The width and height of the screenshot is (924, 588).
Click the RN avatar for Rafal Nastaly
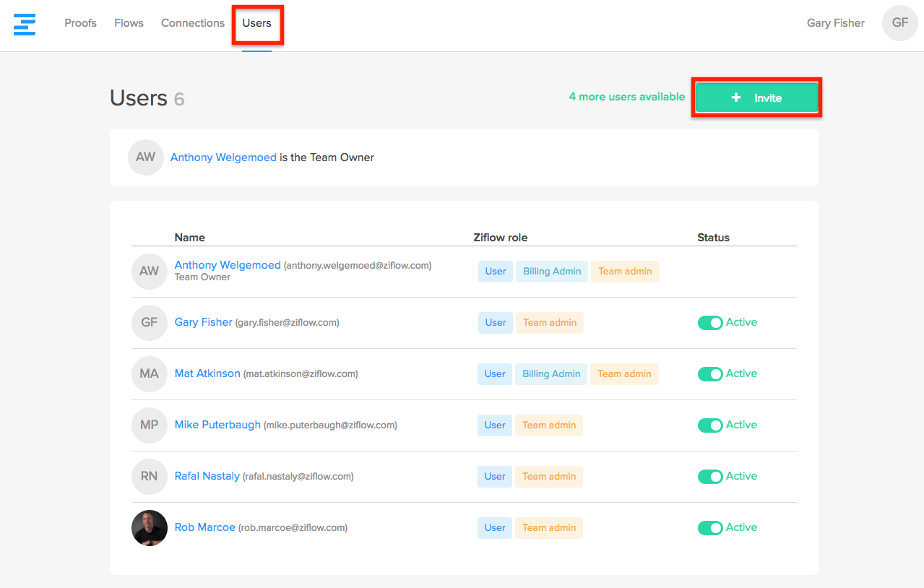click(x=149, y=477)
